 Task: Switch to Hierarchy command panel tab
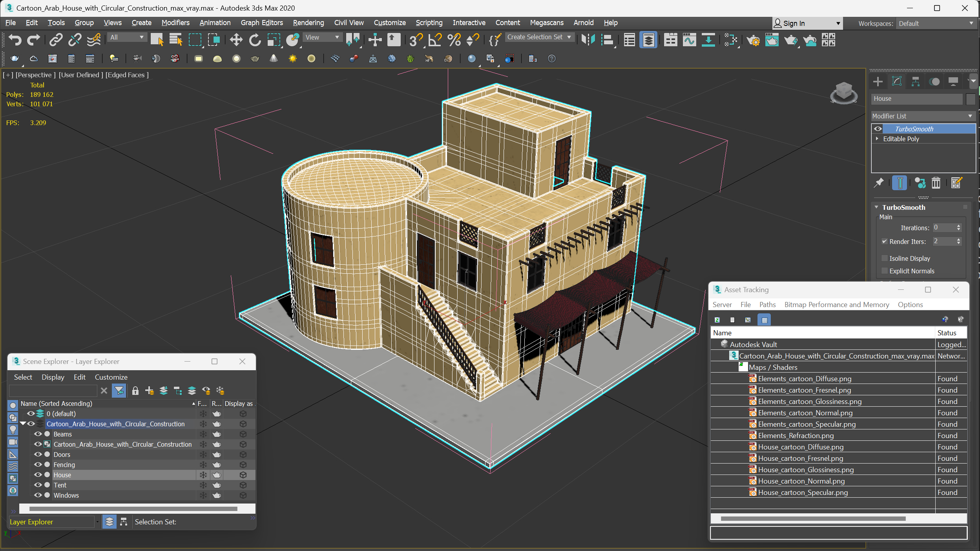(915, 82)
